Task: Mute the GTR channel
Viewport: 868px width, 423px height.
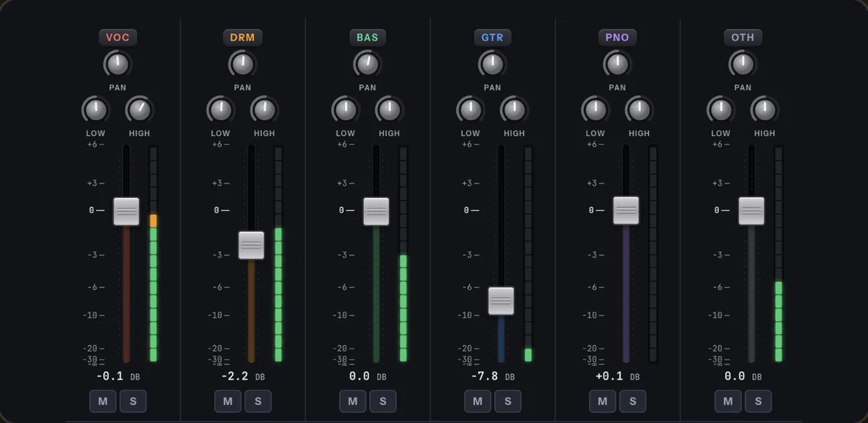Action: pos(477,401)
